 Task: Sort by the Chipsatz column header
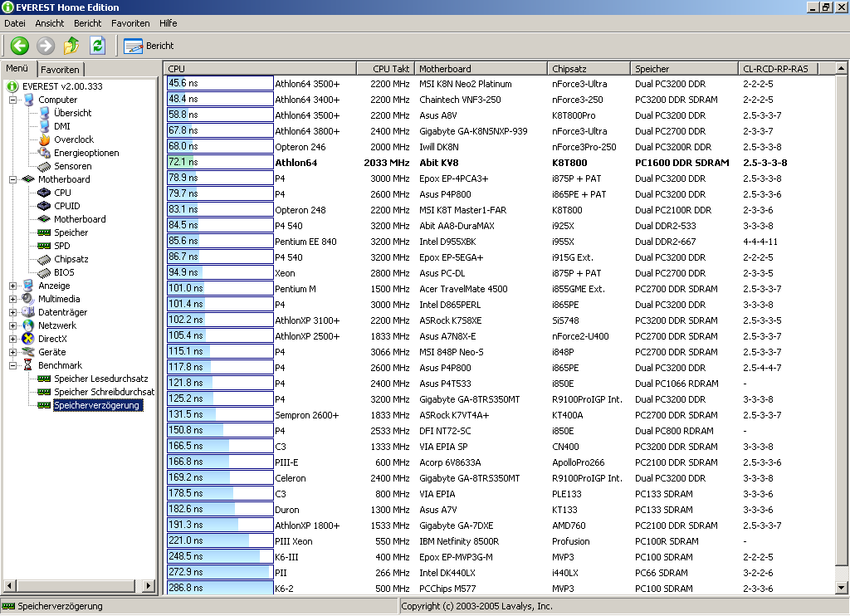(x=589, y=69)
